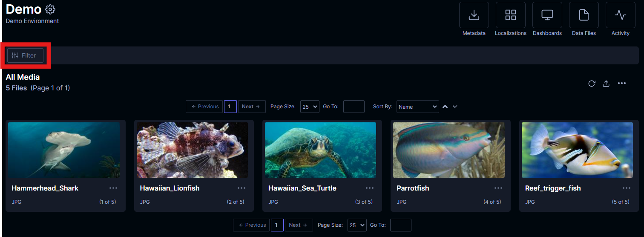Viewport: 644px width, 237px height.
Task: Open Parrotfish thumbnail
Action: click(x=449, y=150)
